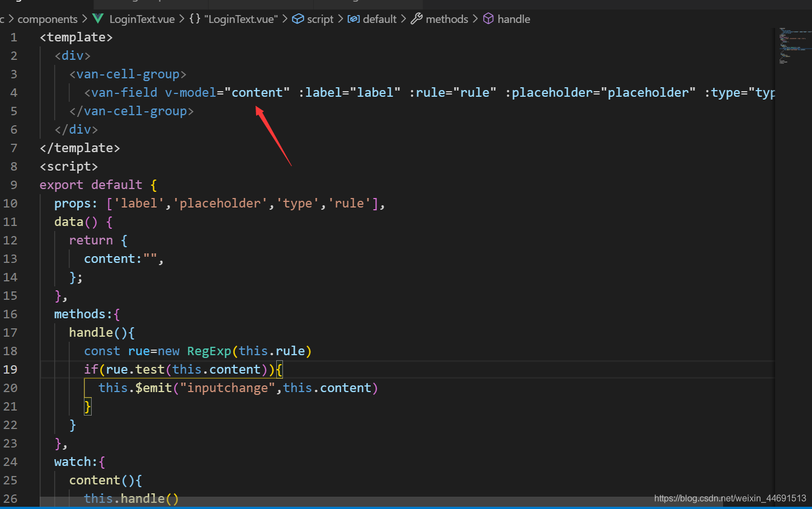
Task: Click the "return" keyword on line 12
Action: pos(91,240)
